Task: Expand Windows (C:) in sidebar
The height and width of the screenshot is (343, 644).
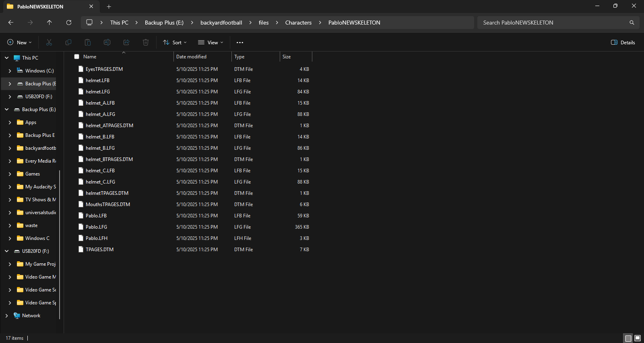Action: click(10, 71)
